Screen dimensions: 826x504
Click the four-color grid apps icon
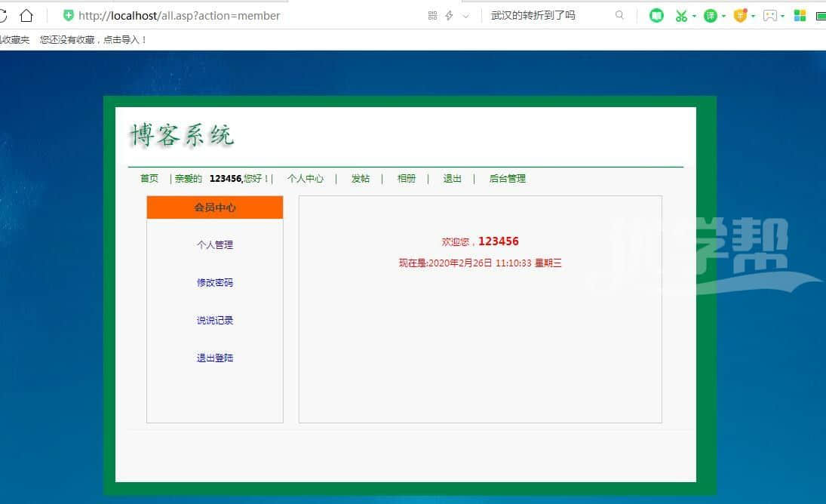pos(800,15)
